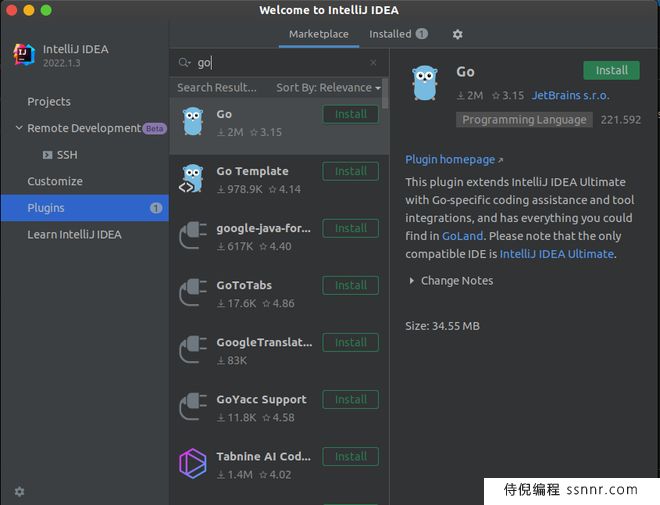This screenshot has width=660, height=505.
Task: Click the Programming Language tag
Action: tap(524, 120)
